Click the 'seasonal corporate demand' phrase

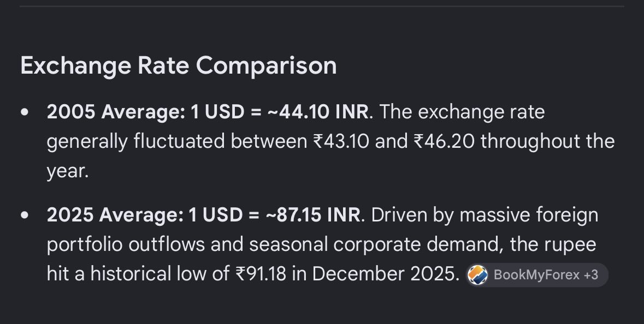(376, 244)
